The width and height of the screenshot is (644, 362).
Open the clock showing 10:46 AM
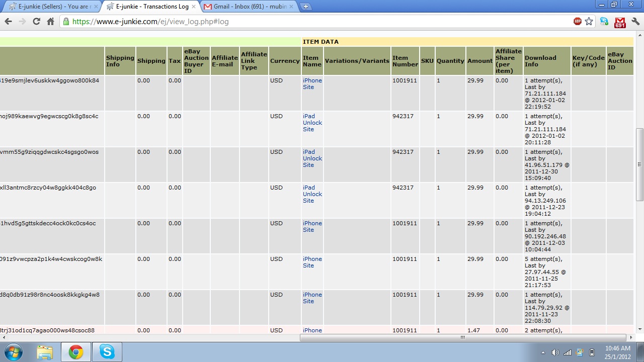617,352
